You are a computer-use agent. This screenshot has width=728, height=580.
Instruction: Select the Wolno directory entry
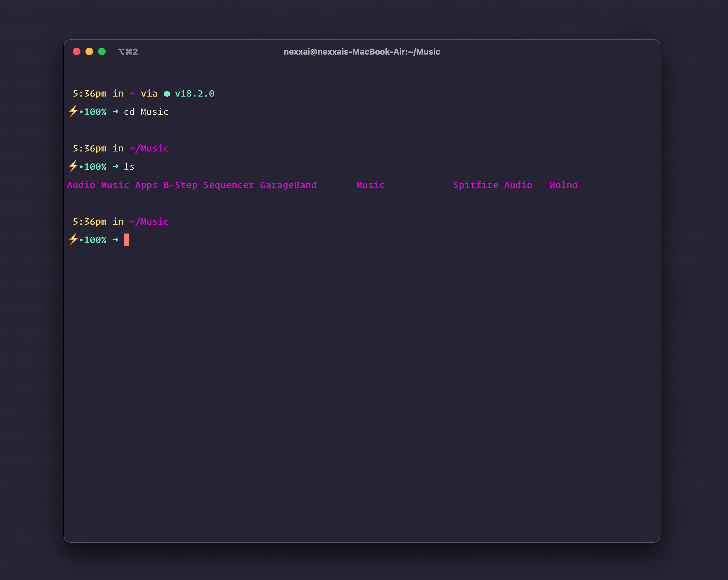click(563, 185)
